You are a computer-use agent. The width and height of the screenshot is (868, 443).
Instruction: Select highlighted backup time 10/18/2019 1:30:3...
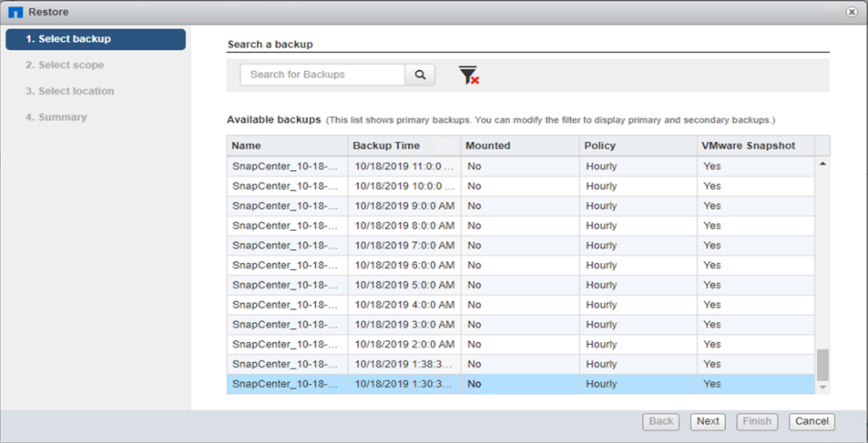point(405,384)
